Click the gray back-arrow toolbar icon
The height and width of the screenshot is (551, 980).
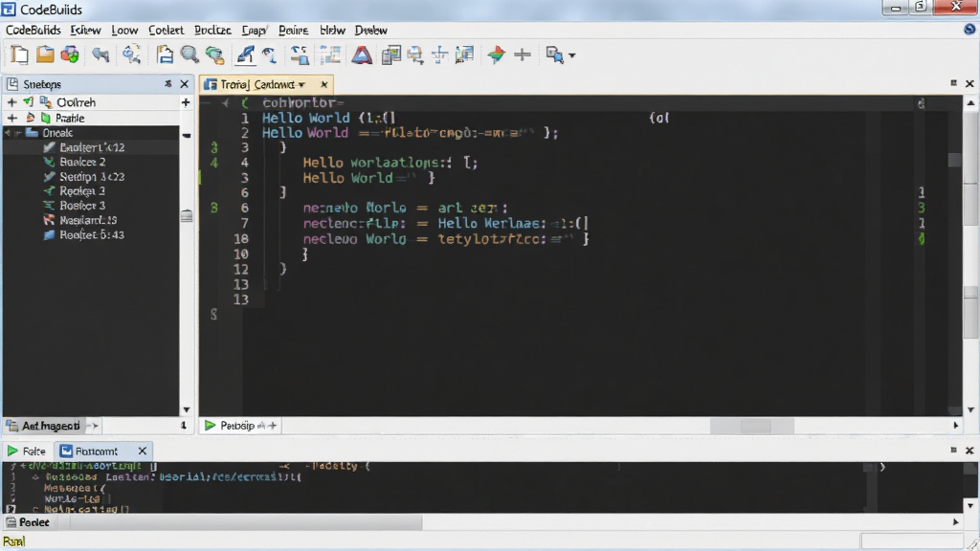(x=100, y=55)
